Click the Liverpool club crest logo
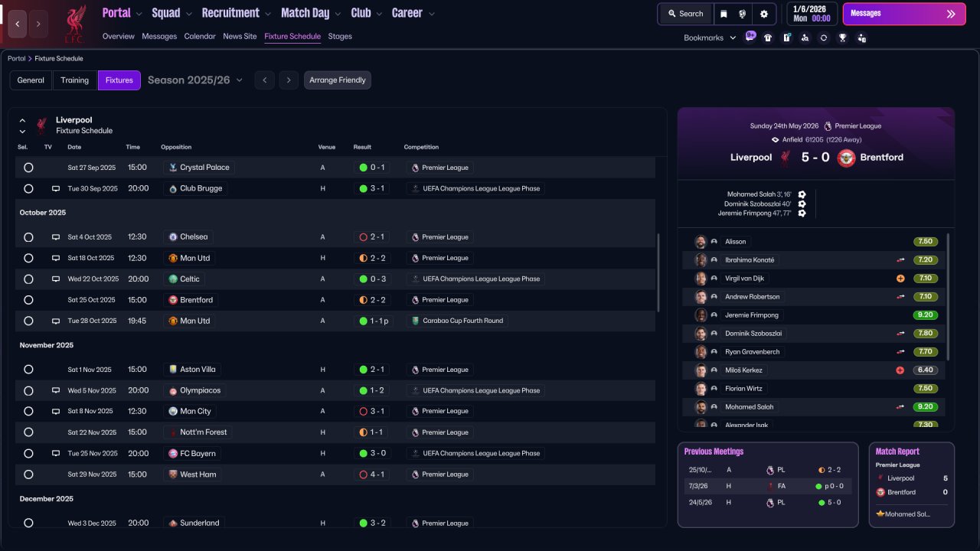 74,24
